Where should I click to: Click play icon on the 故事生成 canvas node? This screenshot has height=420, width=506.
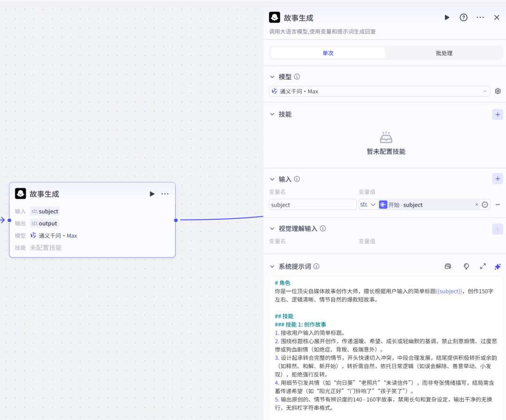coord(152,194)
